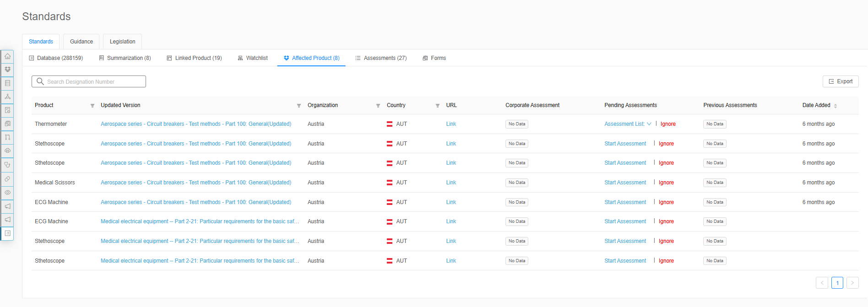Switch to the Standards tab
Image resolution: width=868 pixels, height=307 pixels.
[x=41, y=42]
